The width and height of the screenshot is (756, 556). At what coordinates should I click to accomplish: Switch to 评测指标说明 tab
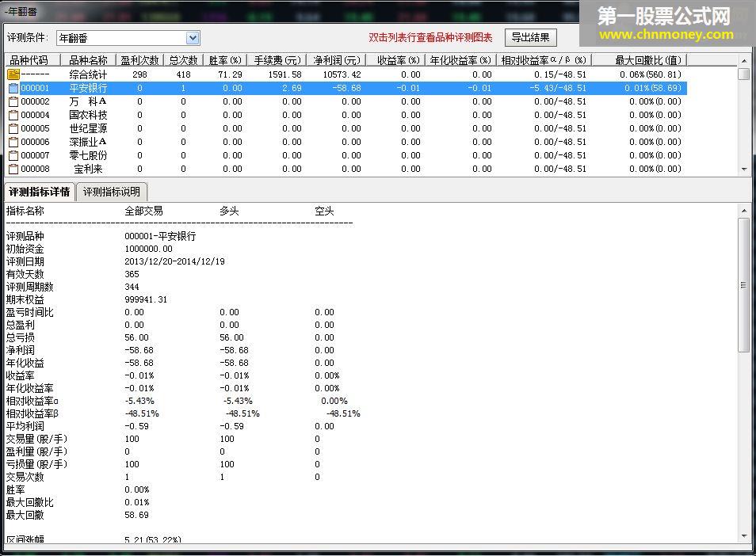tap(112, 192)
